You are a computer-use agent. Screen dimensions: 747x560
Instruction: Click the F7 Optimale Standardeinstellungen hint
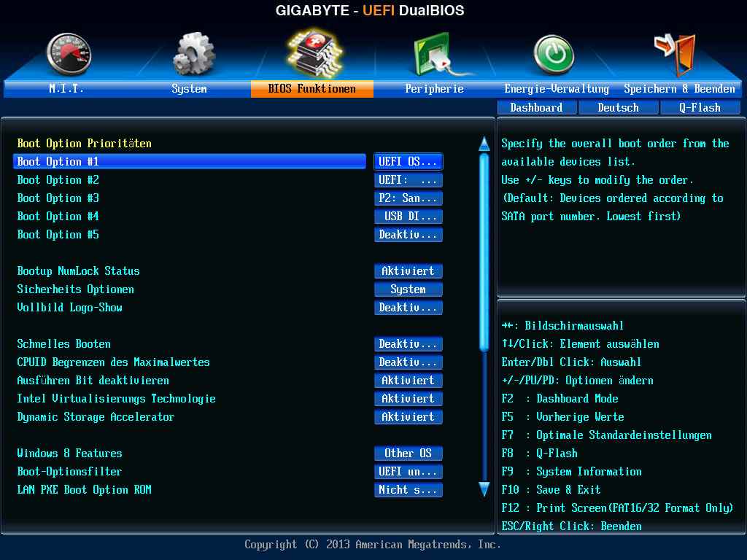click(606, 435)
